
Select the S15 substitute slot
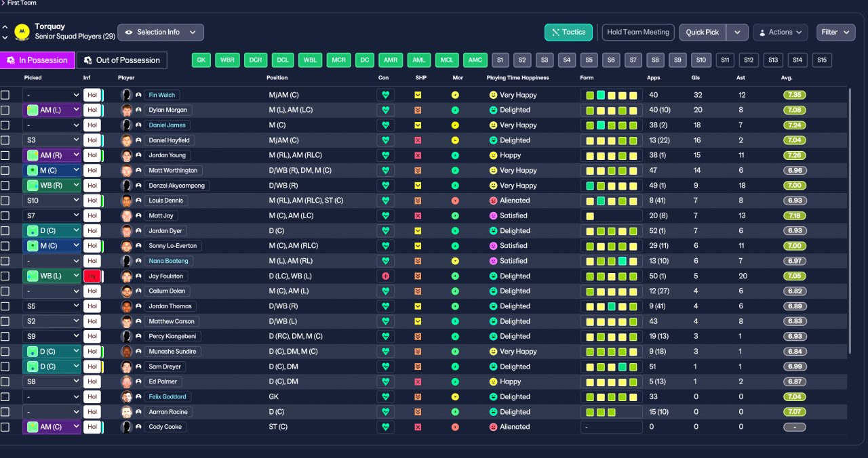coord(822,60)
